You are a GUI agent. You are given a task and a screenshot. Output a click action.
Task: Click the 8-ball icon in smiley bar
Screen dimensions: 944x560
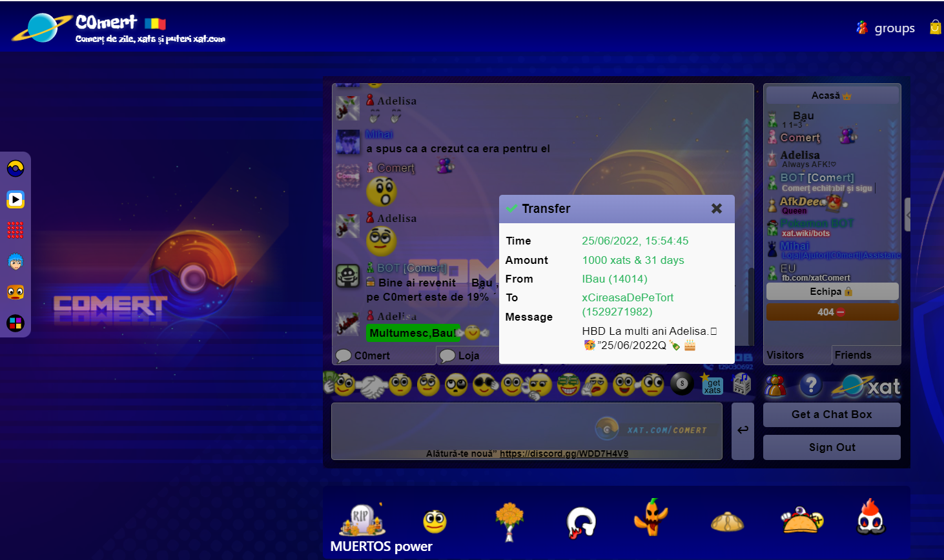682,384
